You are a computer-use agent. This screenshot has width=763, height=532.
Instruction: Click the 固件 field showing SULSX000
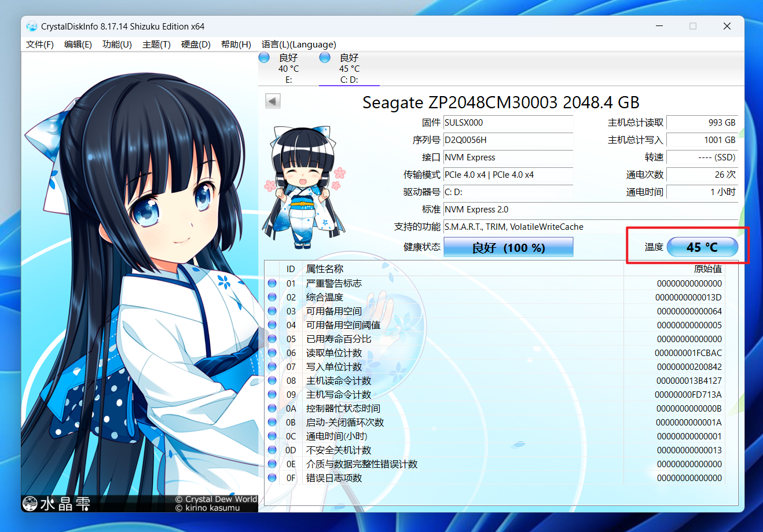508,123
